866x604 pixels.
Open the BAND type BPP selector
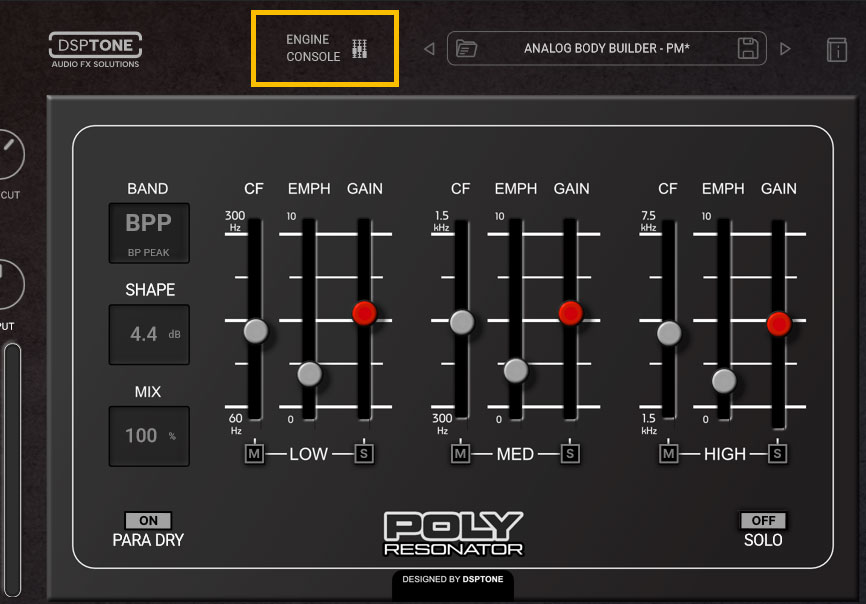coord(149,233)
